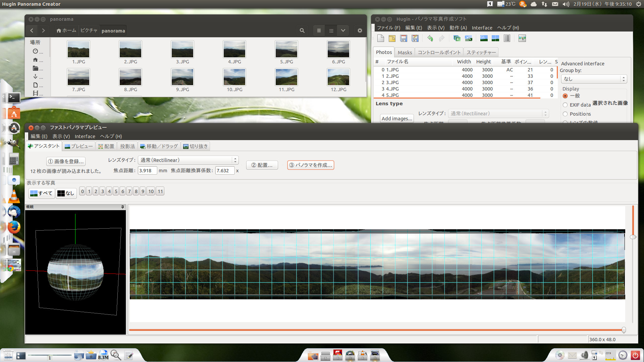
Task: Switch to the Masks tab
Action: click(x=405, y=52)
